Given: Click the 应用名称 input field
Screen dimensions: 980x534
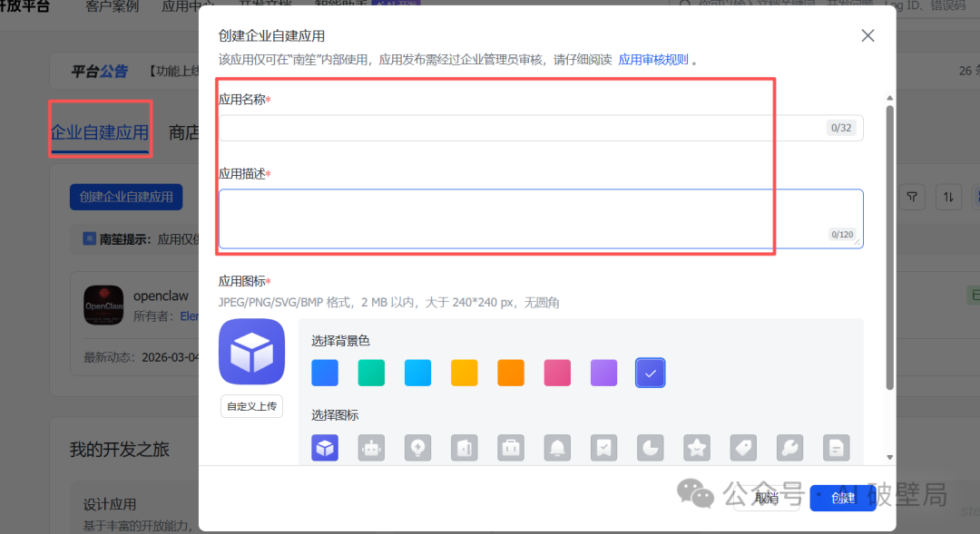Looking at the screenshot, I should pos(541,128).
